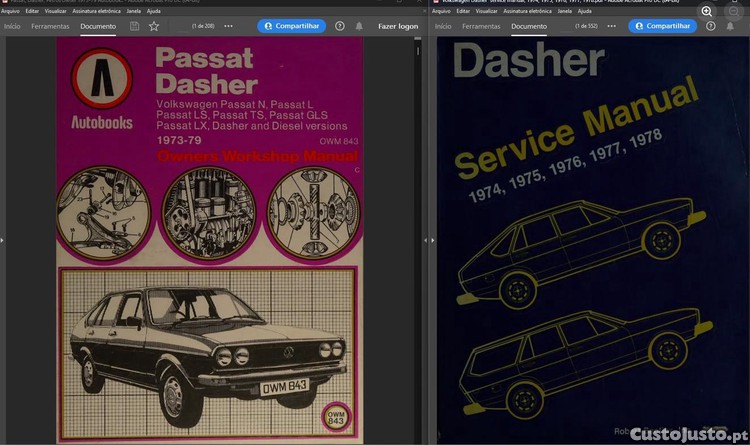Click the zoom-in magnifier icon

[x=706, y=11]
